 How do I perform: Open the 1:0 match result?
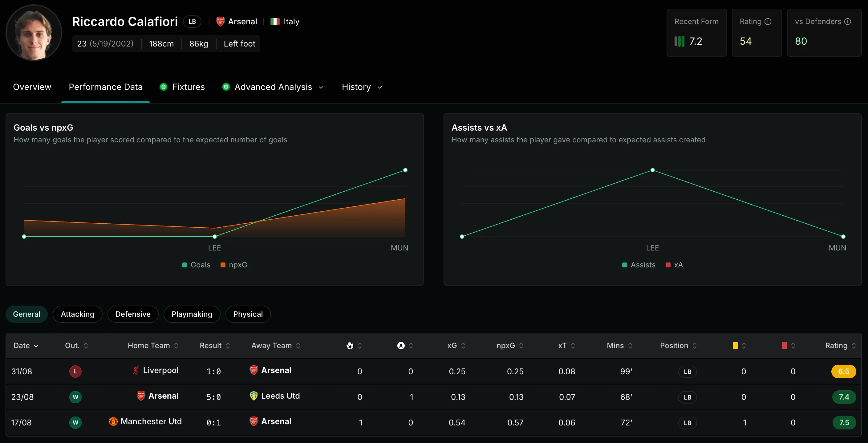(214, 372)
